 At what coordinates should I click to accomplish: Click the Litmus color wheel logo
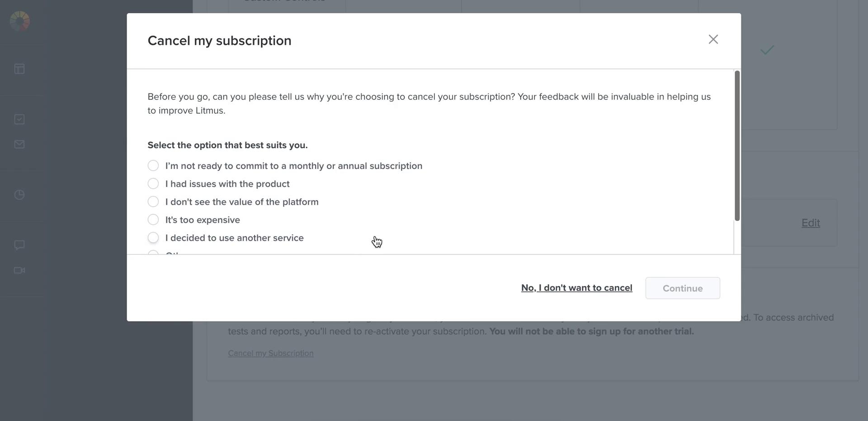click(19, 21)
